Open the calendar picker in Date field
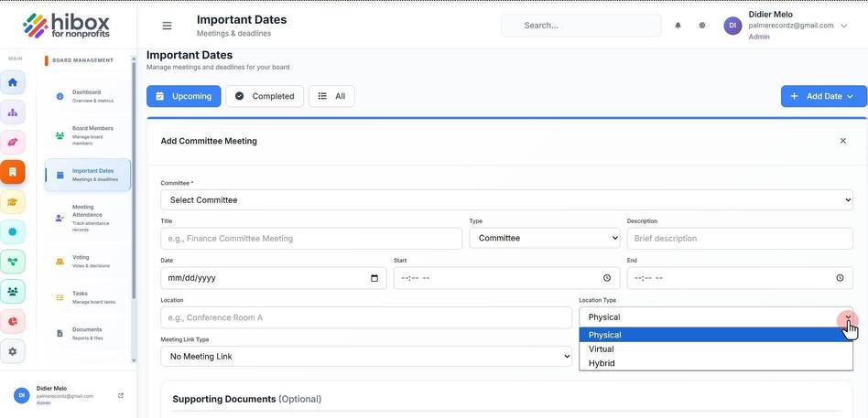 click(x=374, y=278)
